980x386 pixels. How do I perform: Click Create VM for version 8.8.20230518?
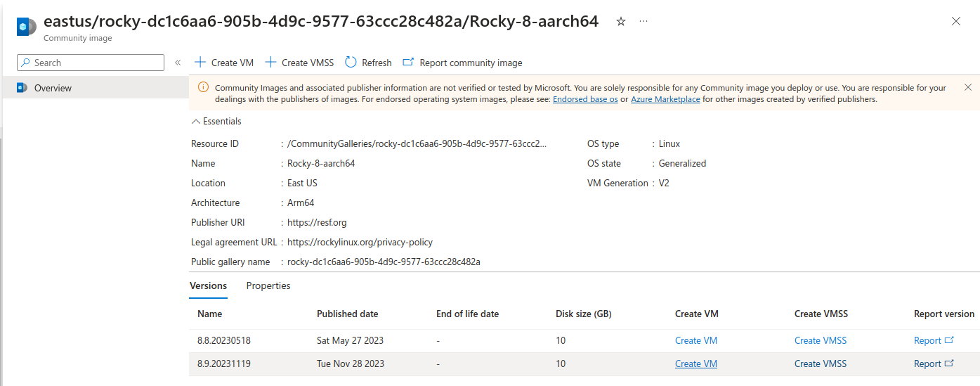[695, 340]
